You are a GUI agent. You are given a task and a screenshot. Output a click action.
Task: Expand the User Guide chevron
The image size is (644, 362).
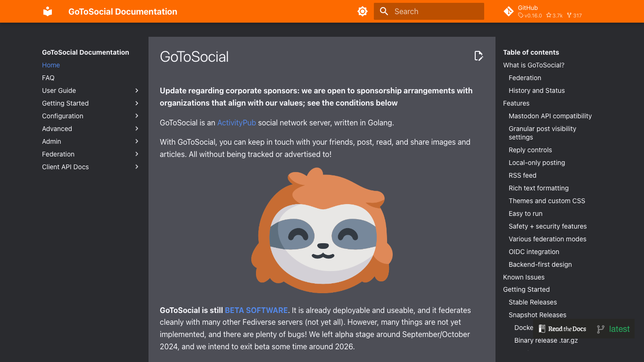pos(137,90)
